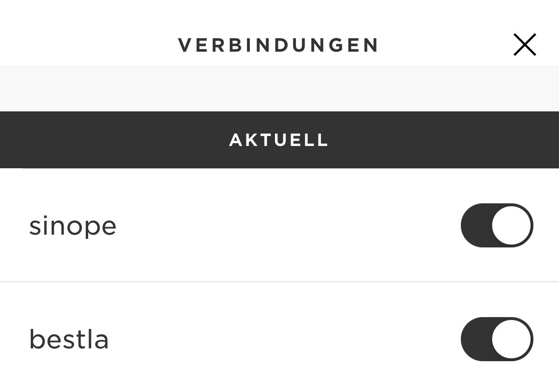Click the white knob of the sinope toggle
This screenshot has width=559, height=392.
(512, 225)
